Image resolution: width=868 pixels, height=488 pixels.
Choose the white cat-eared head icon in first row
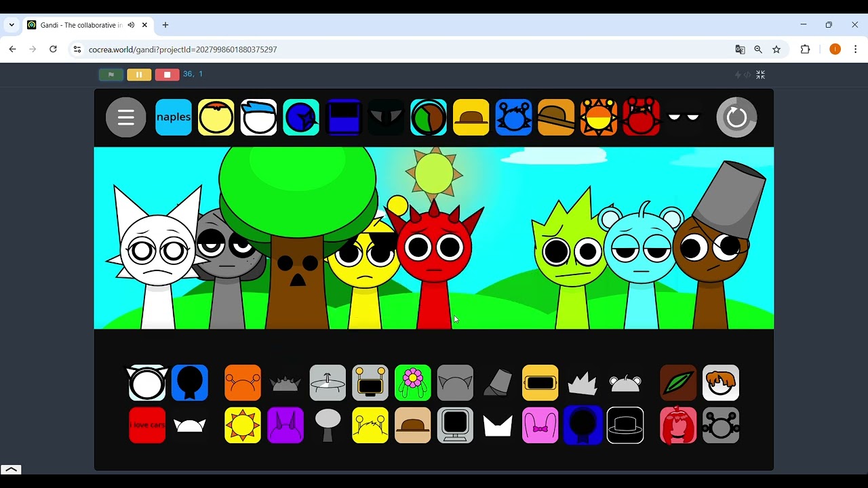(x=147, y=382)
